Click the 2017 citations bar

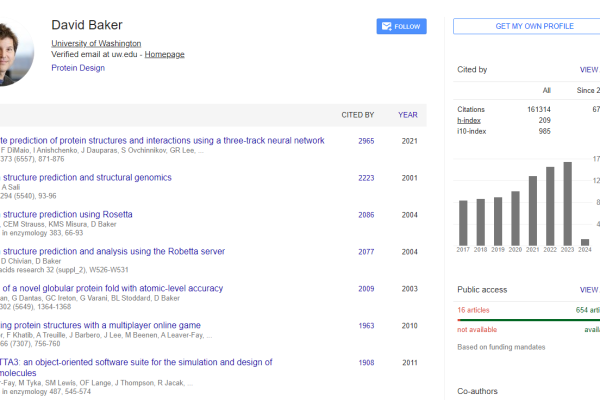[463, 223]
